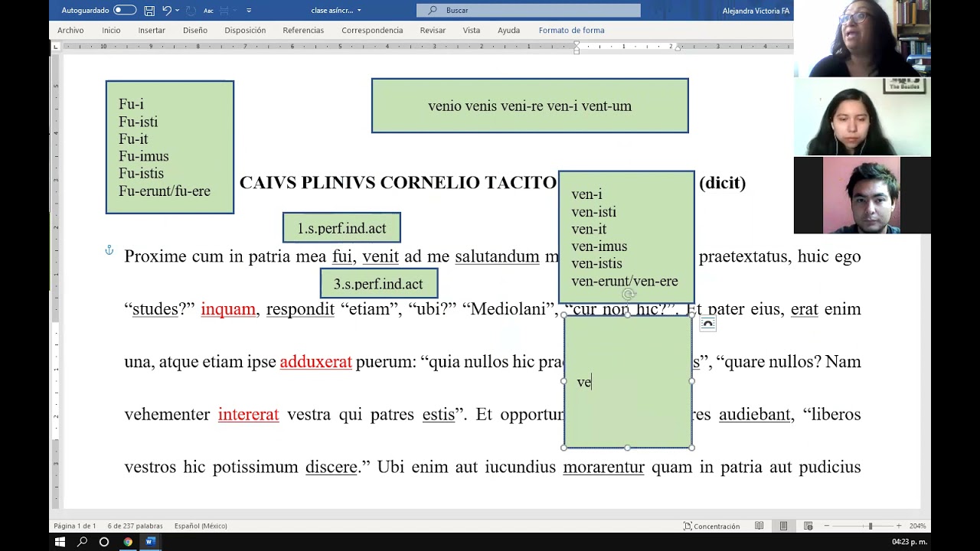Open the Disposición ribbon tab
This screenshot has width=980, height=551.
245,30
